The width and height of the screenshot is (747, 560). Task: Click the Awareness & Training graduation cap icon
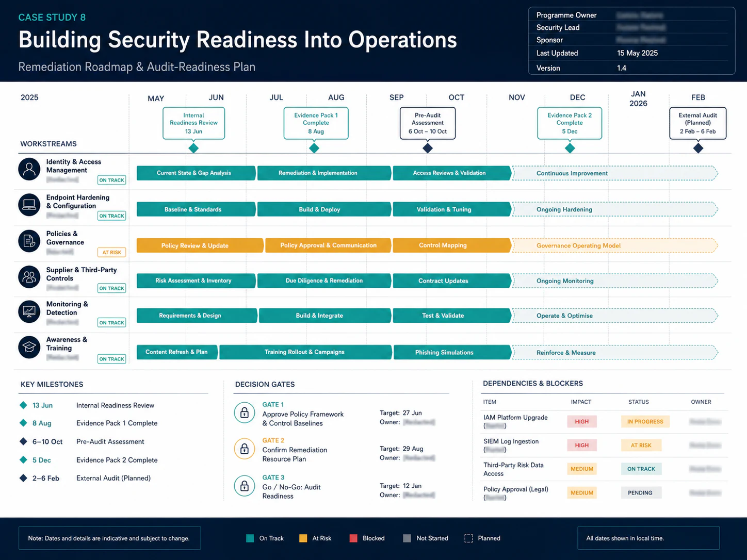[x=29, y=347]
